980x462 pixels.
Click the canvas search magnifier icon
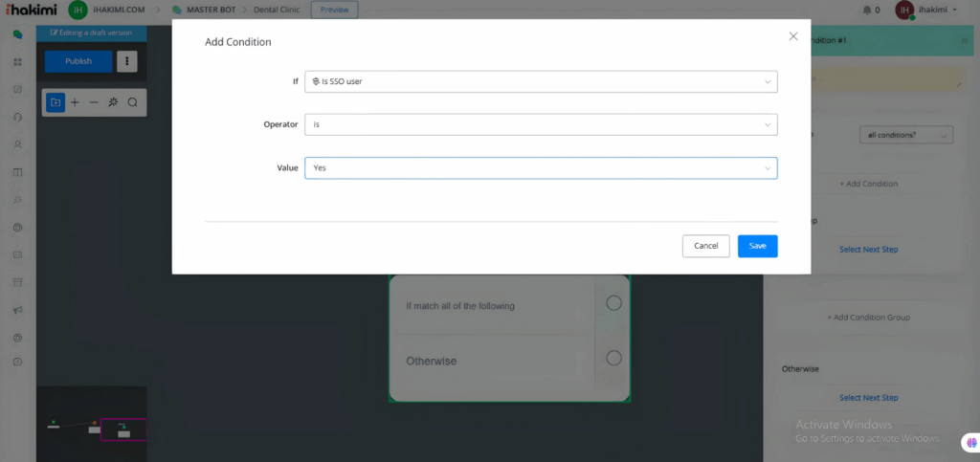tap(133, 102)
